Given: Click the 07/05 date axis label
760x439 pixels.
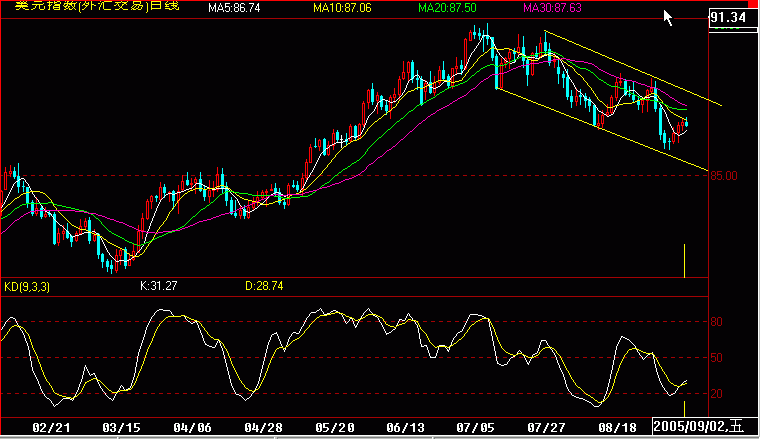Looking at the screenshot, I should point(475,428).
